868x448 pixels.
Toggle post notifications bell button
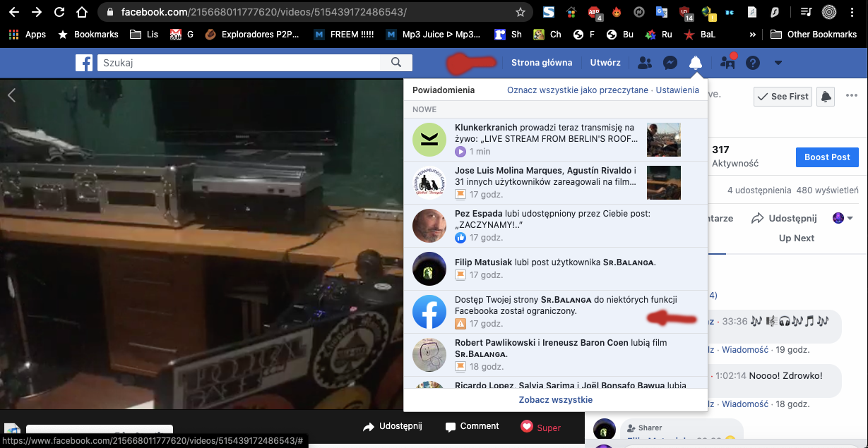825,97
